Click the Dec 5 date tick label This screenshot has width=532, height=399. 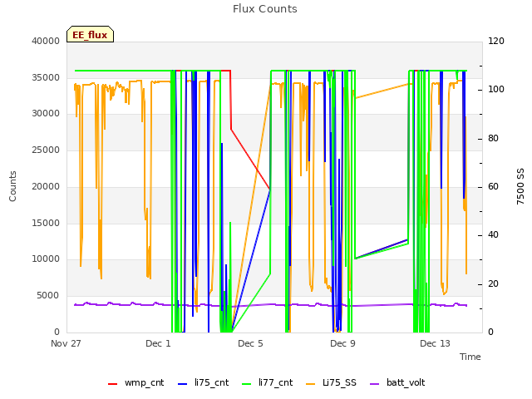(250, 343)
